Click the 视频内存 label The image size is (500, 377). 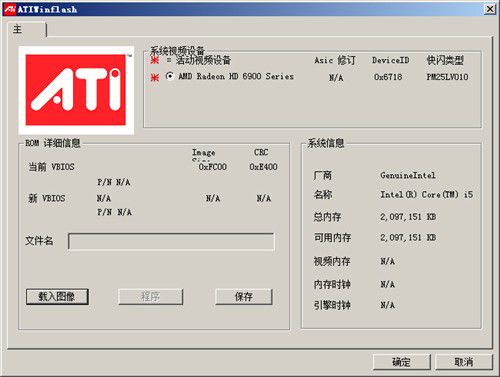click(332, 261)
